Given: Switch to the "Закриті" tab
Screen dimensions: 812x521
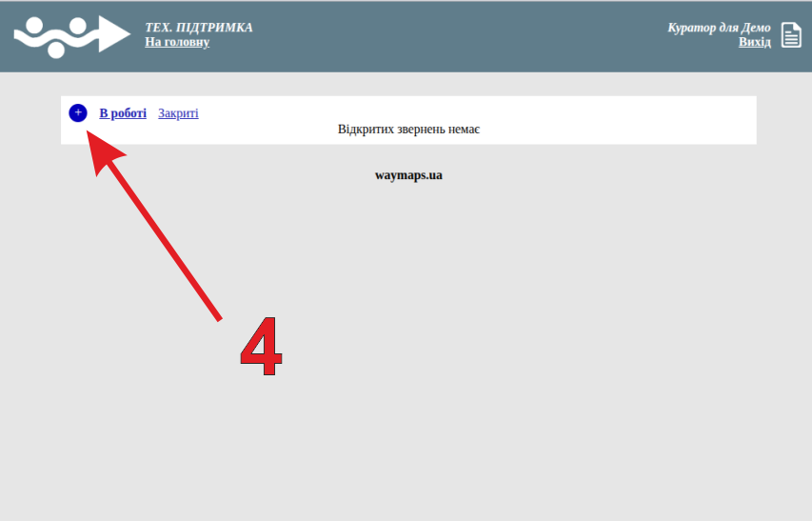Looking at the screenshot, I should pos(178,113).
